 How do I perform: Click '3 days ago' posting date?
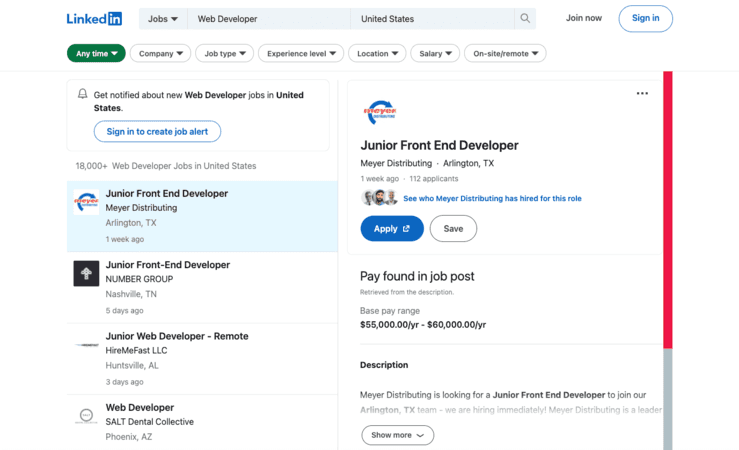coord(124,382)
